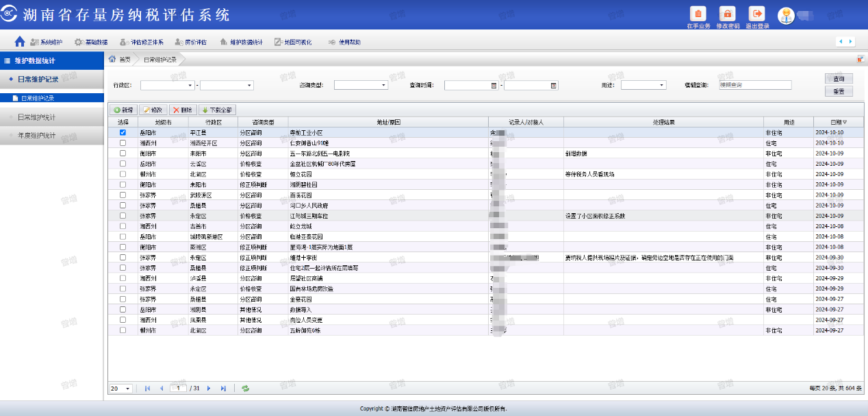
Task: Select 日常维护记录 item in sidebar tree
Action: (51, 98)
